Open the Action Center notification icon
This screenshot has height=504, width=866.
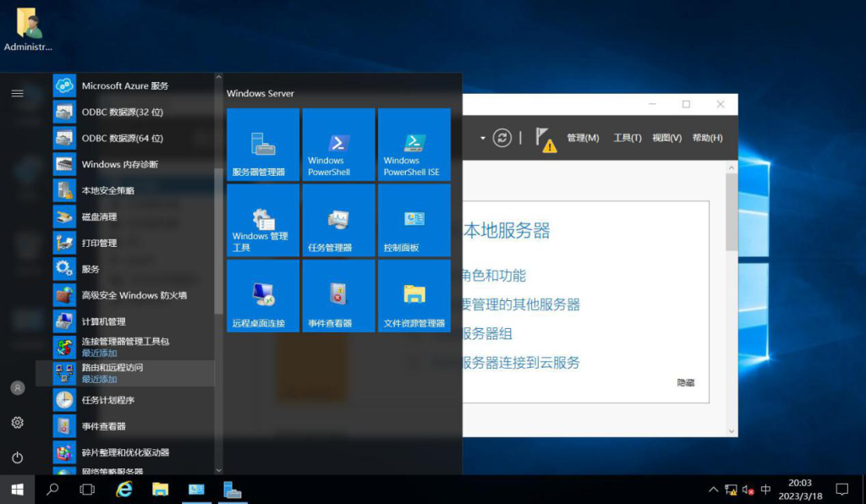pyautogui.click(x=841, y=490)
